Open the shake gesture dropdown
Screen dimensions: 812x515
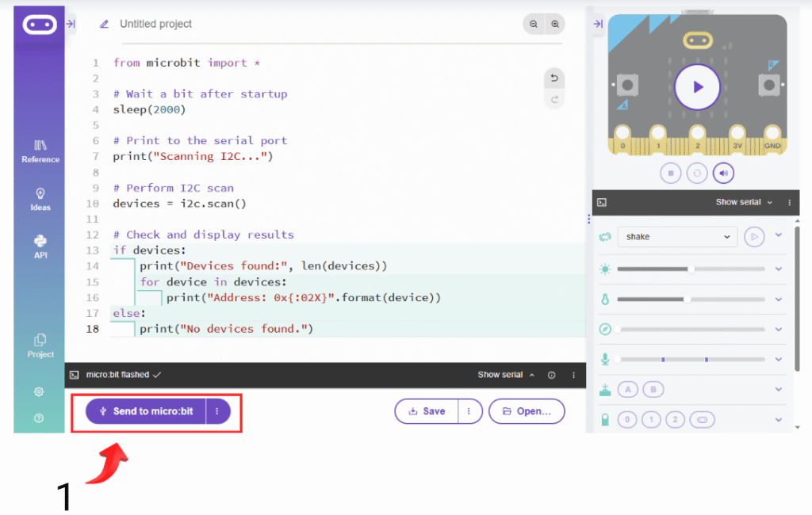tap(678, 236)
